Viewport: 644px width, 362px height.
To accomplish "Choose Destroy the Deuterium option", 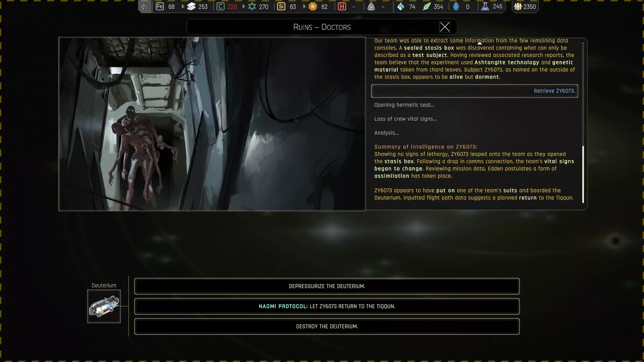I will click(327, 326).
